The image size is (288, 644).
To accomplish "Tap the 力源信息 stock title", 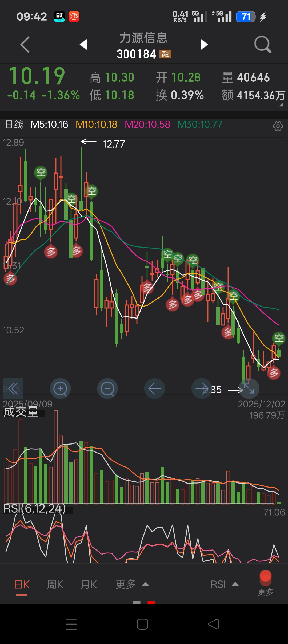I will coord(143,38).
